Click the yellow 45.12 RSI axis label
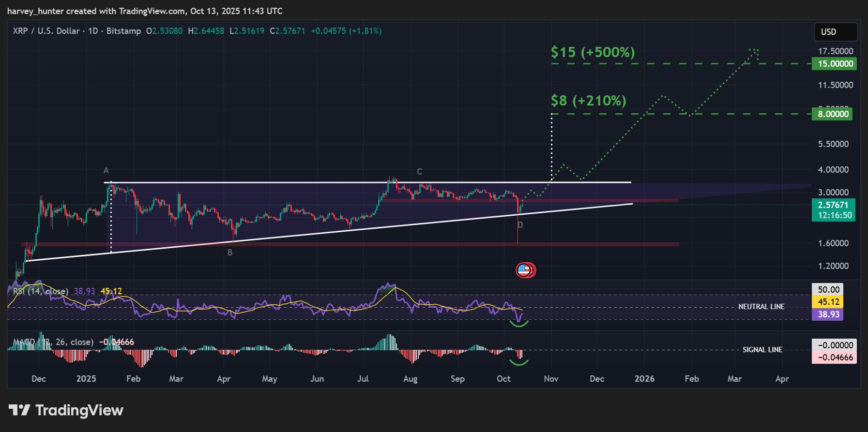868x432 pixels. click(x=828, y=302)
